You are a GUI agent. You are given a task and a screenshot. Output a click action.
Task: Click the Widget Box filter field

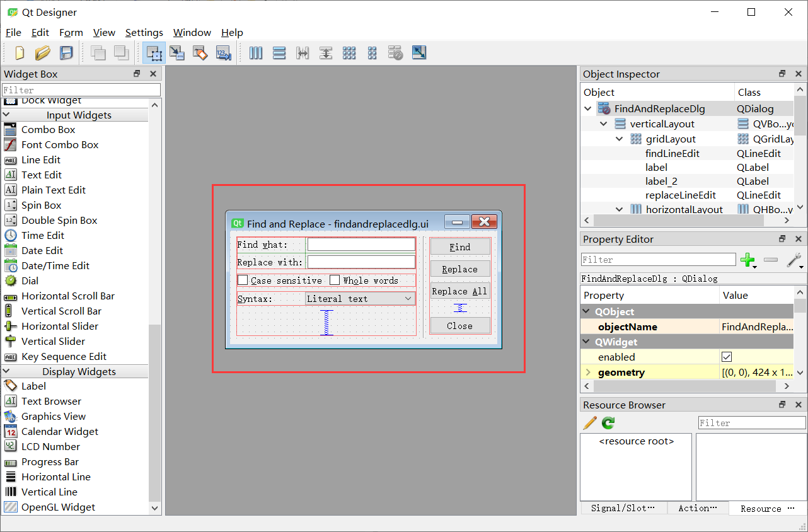(81, 90)
